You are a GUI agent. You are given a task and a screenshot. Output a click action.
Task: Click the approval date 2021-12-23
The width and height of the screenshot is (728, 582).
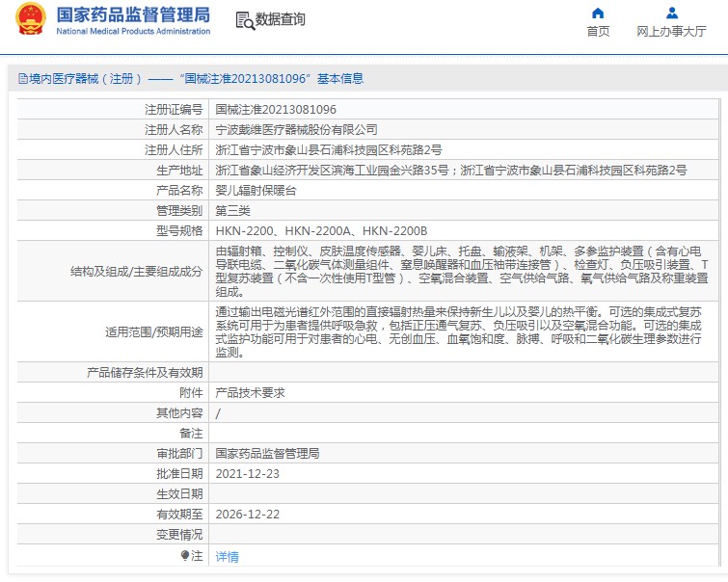(x=247, y=474)
